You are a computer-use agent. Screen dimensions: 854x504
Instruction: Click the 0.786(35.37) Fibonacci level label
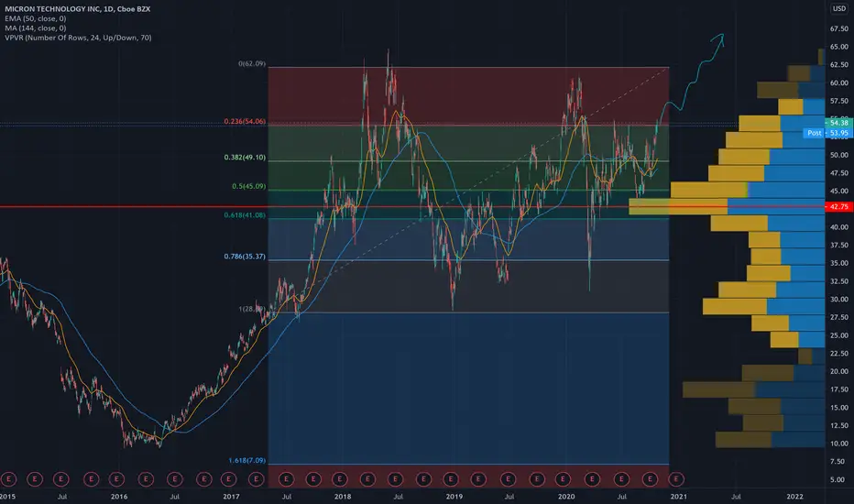point(245,256)
